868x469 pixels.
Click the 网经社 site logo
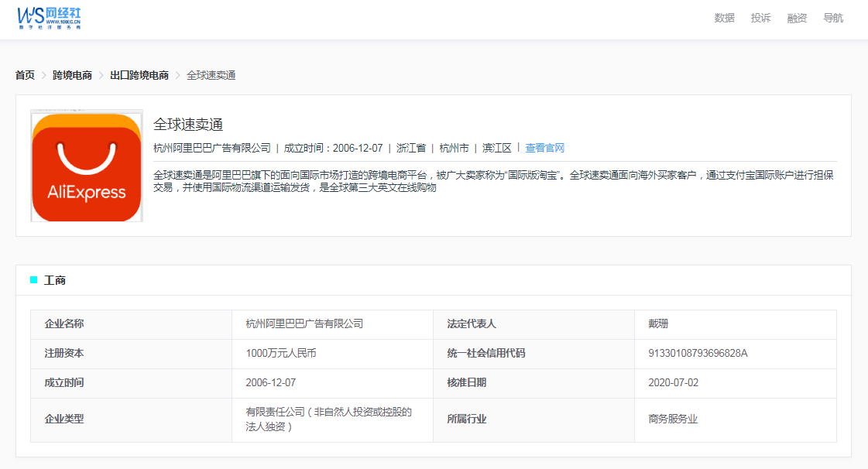click(50, 19)
